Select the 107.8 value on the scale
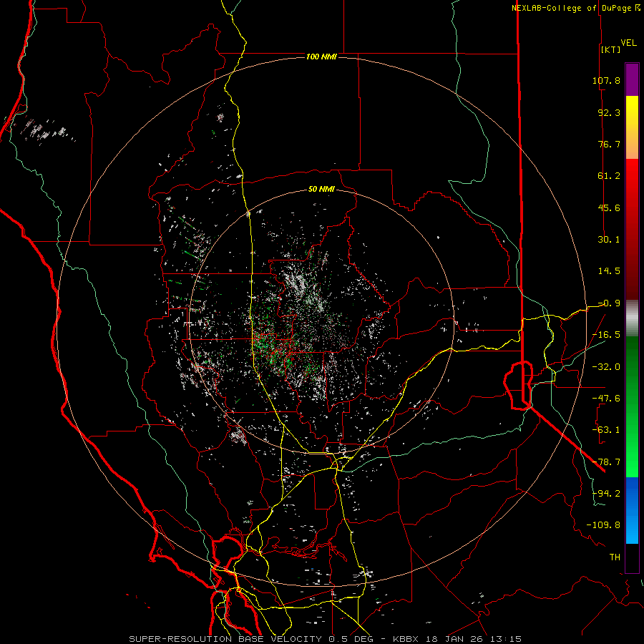Image resolution: width=644 pixels, height=644 pixels. coord(606,80)
